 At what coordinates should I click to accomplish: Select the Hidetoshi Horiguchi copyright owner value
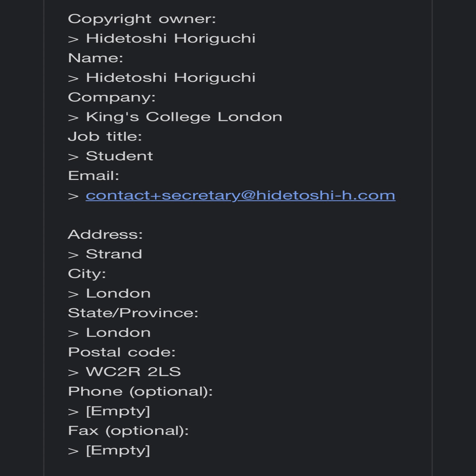pos(171,38)
